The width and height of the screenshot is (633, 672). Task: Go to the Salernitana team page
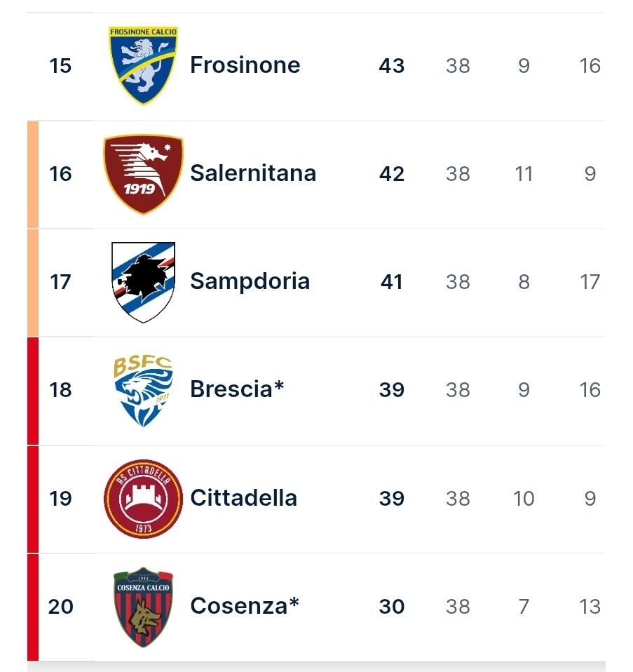click(x=252, y=173)
